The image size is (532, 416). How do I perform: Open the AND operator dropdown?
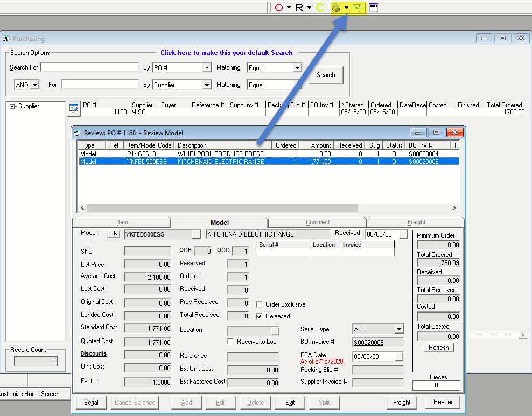(34, 85)
